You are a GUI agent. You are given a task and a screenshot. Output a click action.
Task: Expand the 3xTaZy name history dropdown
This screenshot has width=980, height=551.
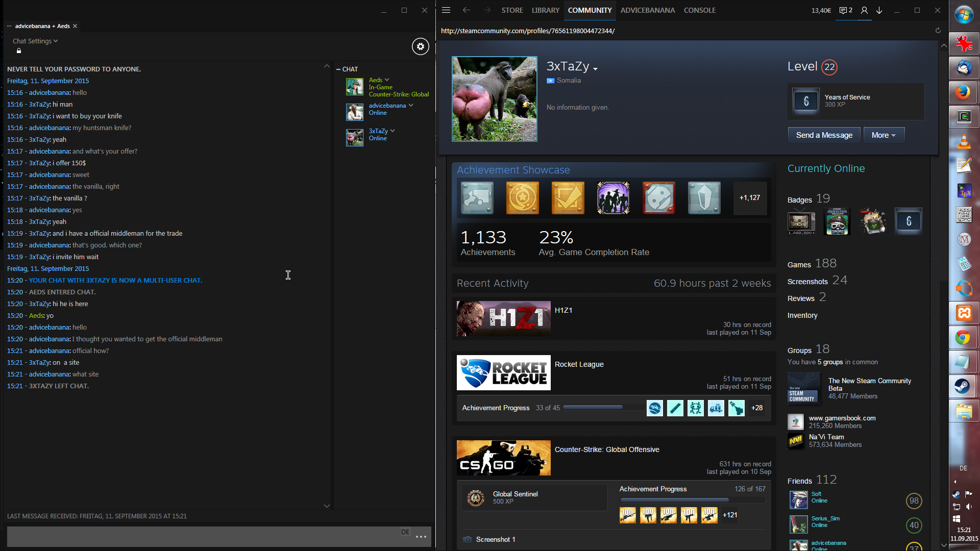pyautogui.click(x=595, y=68)
